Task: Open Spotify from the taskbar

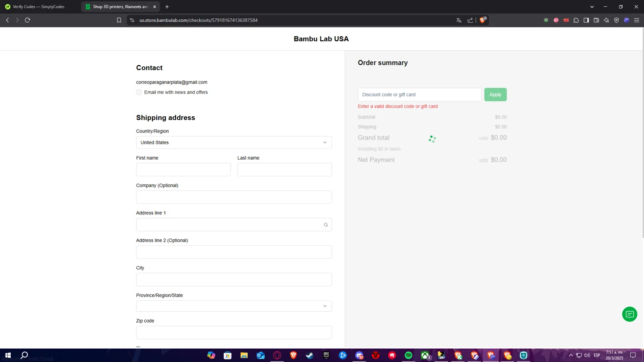Action: (408, 355)
